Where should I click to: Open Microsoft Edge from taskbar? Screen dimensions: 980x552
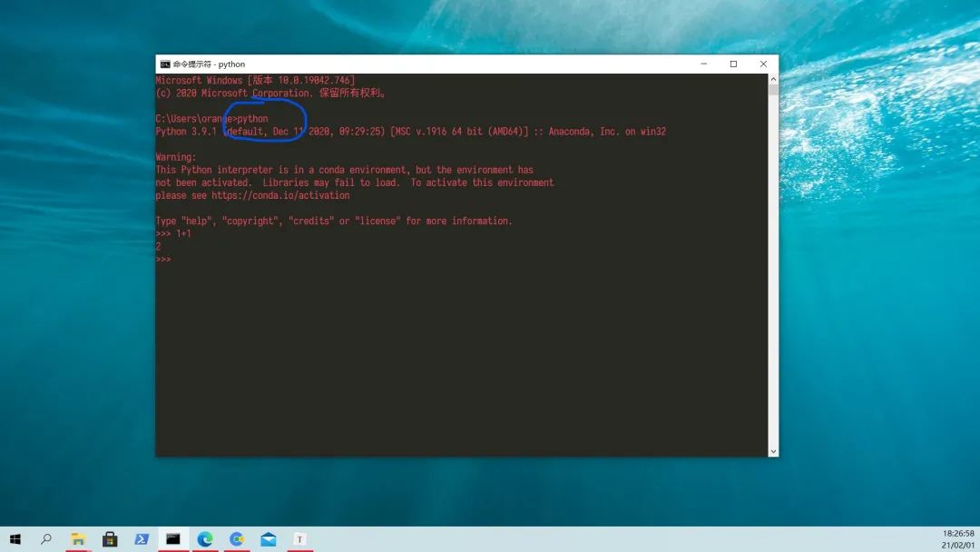click(205, 539)
